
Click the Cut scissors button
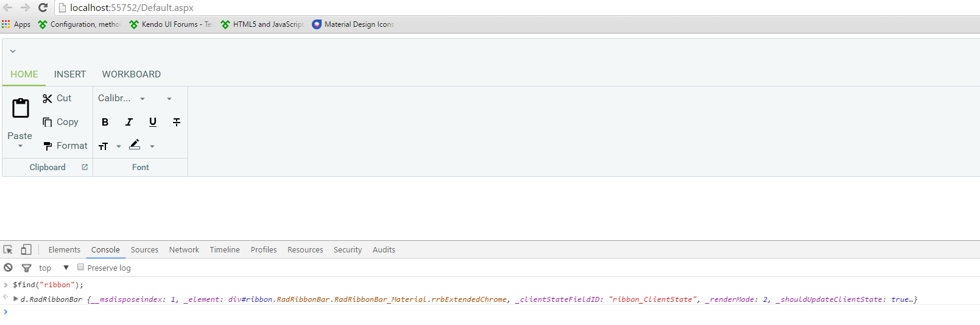coord(57,98)
